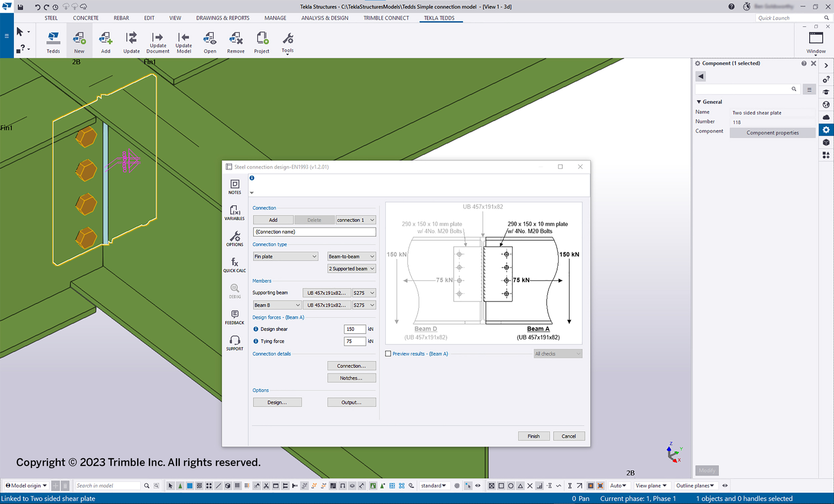Create a New Tedds calculation
The height and width of the screenshot is (504, 834).
pos(79,41)
